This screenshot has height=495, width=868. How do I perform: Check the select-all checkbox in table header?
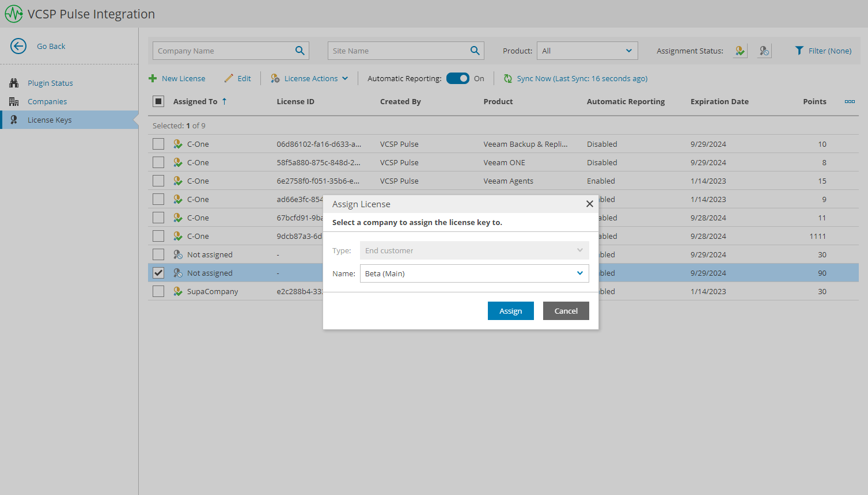coord(158,101)
